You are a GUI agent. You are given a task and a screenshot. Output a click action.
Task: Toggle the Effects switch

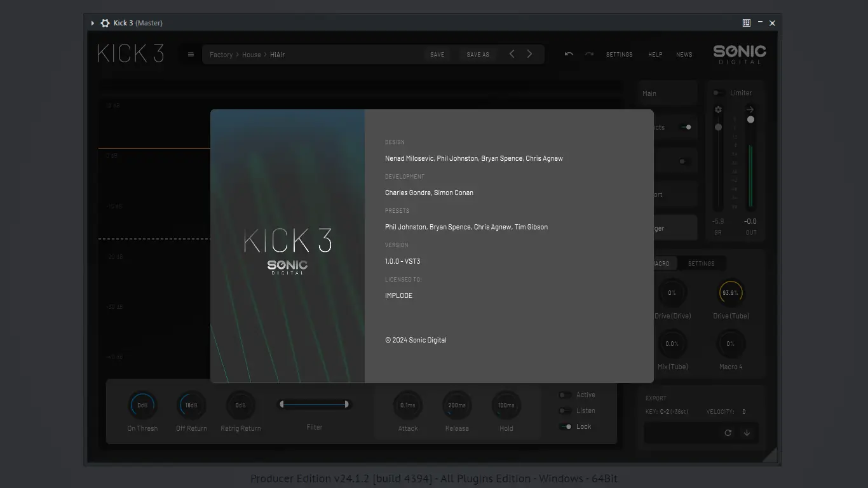tap(686, 127)
